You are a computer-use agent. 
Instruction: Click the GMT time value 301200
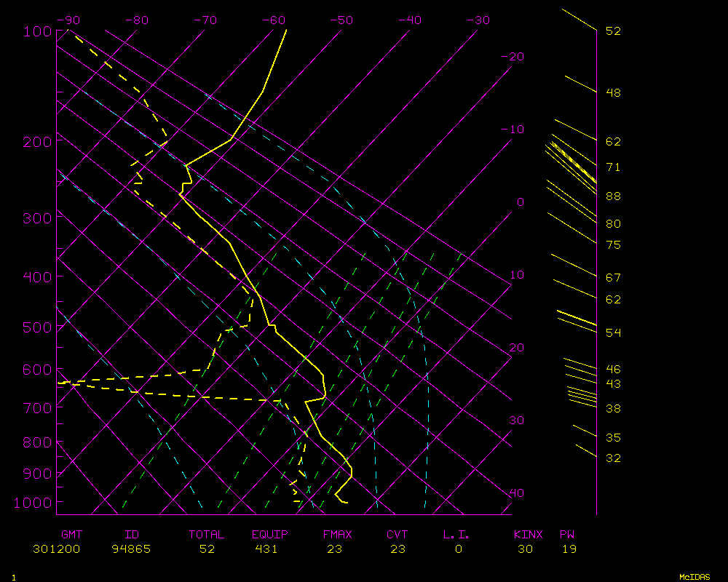point(57,549)
